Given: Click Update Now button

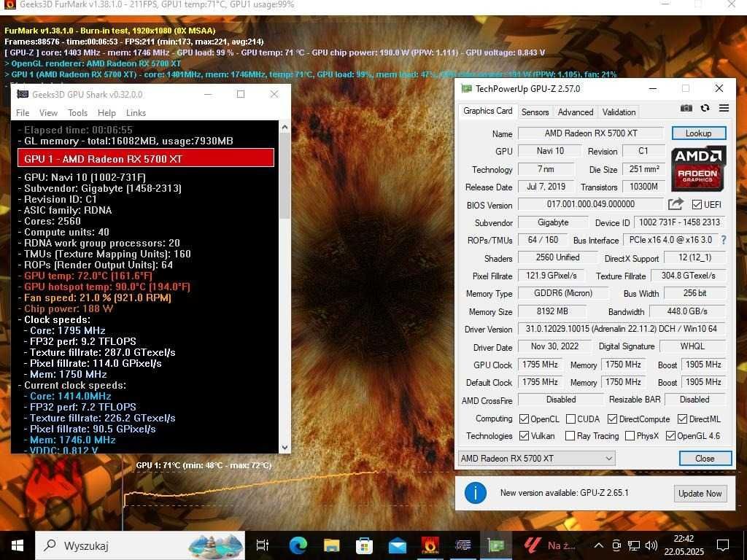Looking at the screenshot, I should tap(700, 494).
